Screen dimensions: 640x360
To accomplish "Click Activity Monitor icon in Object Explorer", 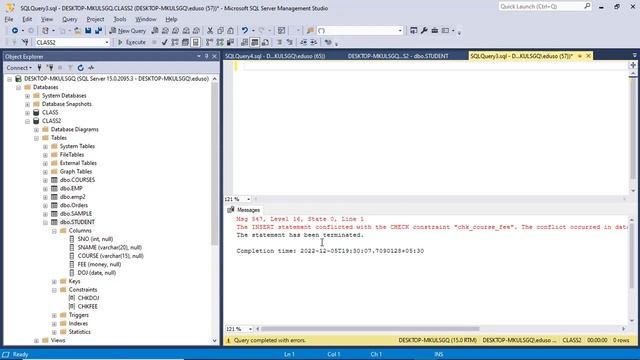I will (91, 68).
